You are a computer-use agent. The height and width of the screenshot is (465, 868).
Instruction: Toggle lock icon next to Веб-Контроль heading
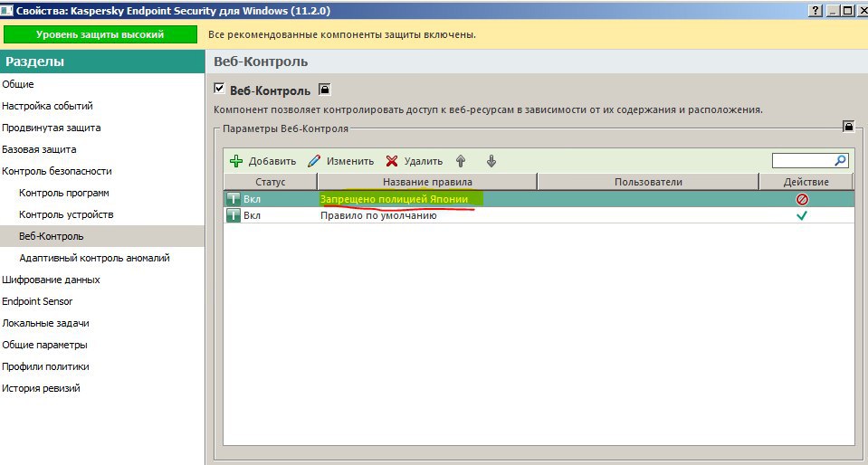(324, 90)
